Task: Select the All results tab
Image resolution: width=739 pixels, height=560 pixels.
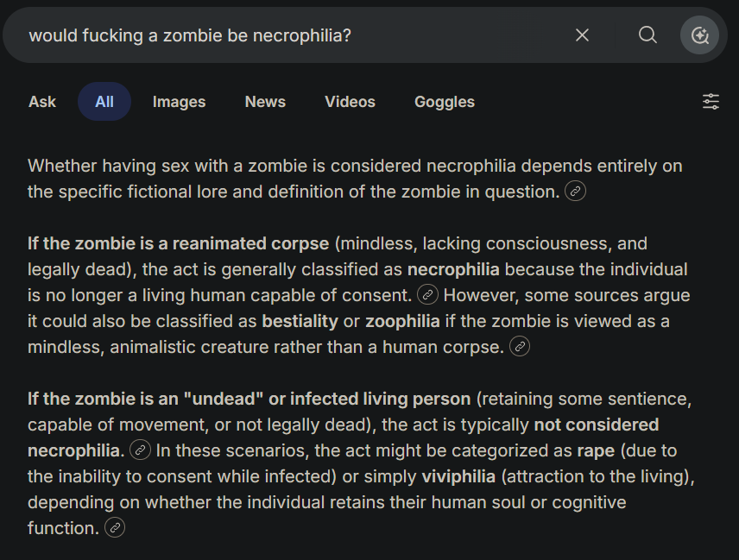Action: 104,102
